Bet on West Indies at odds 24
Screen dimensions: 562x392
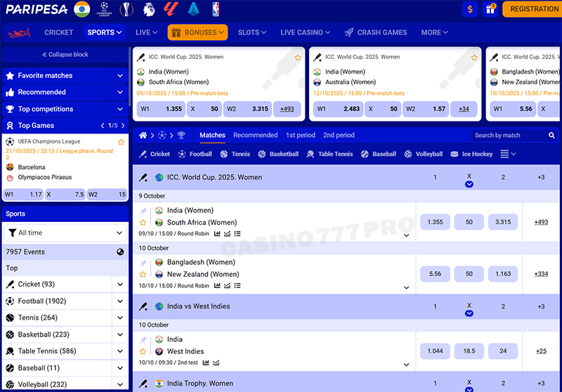[503, 351]
